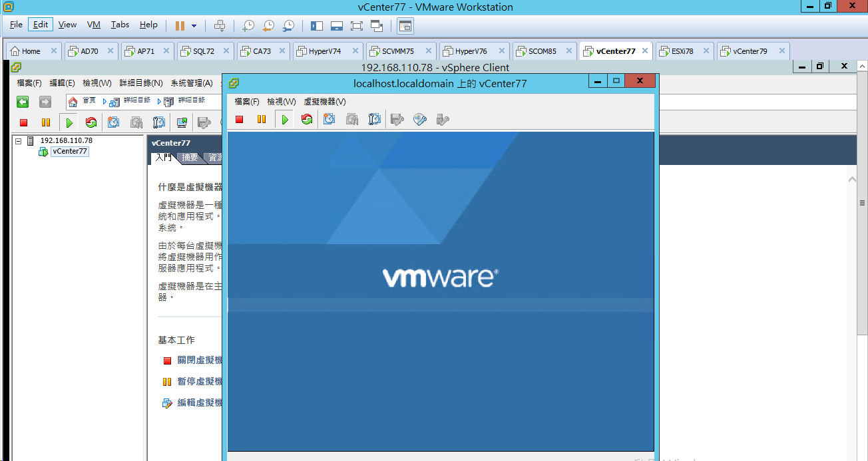Click vSphere Client take snapshot icon
The image size is (868, 461).
click(x=114, y=122)
